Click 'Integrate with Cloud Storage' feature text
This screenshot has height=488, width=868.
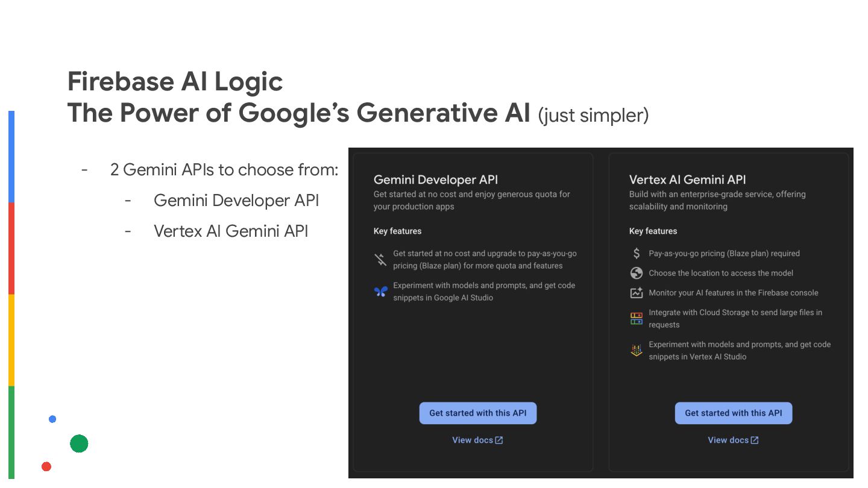735,319
